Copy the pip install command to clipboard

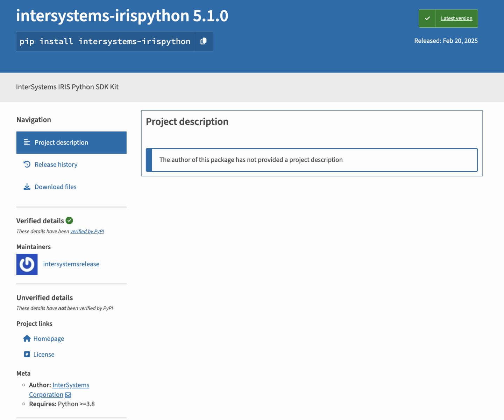point(203,41)
